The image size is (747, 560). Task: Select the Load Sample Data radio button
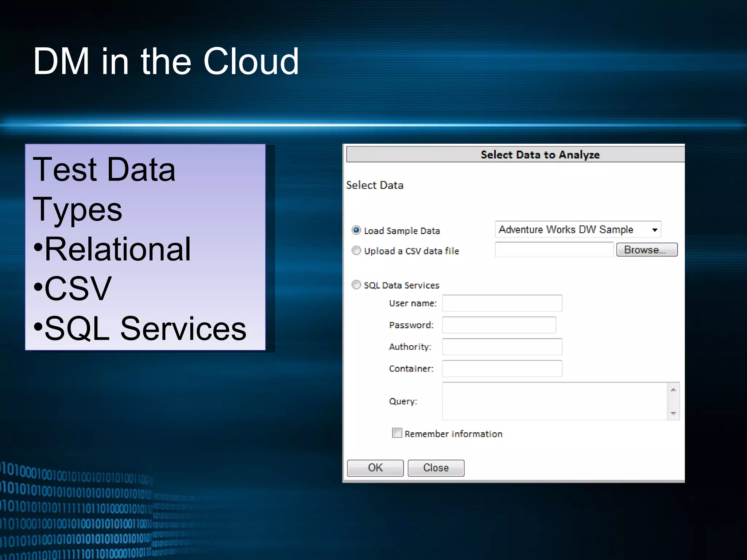pos(356,230)
